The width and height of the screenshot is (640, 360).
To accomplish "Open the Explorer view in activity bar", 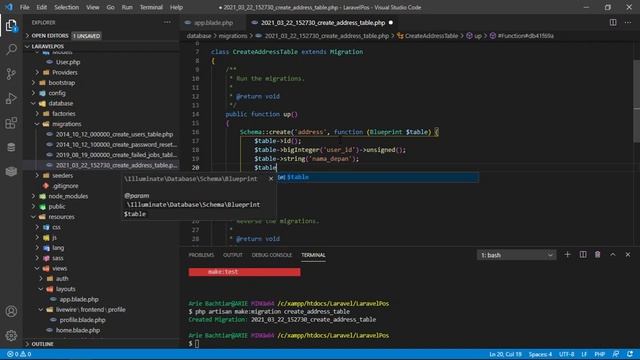I will 11,26.
